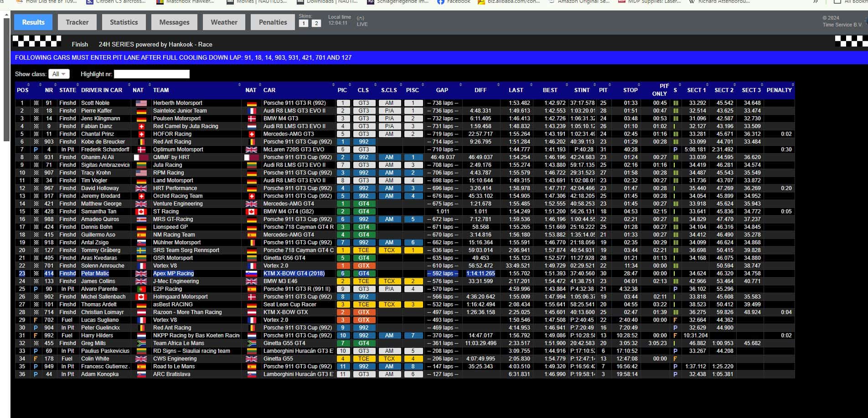Click the US flag next to Scott Noble
The image size is (868, 418).
click(141, 103)
